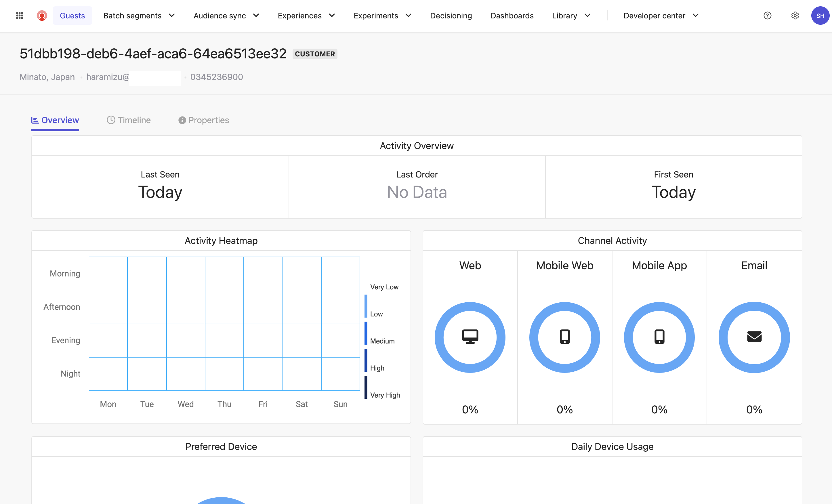Click the Last Order No Data value
The height and width of the screenshot is (504, 832).
point(417,192)
